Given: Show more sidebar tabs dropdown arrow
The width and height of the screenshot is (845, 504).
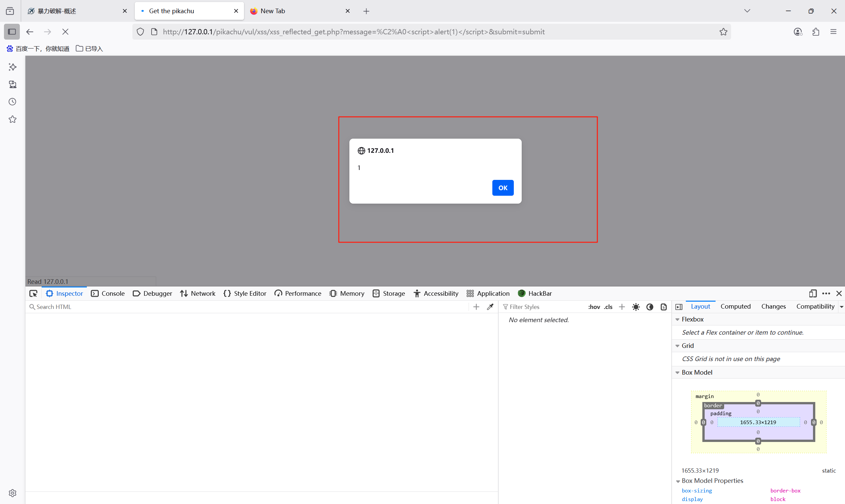Looking at the screenshot, I should [x=841, y=307].
